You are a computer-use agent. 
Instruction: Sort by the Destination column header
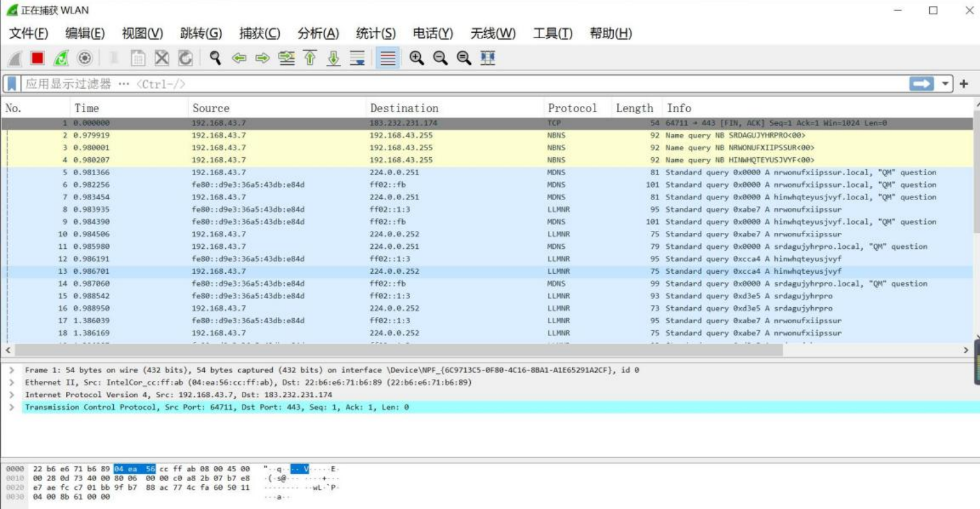pos(455,108)
